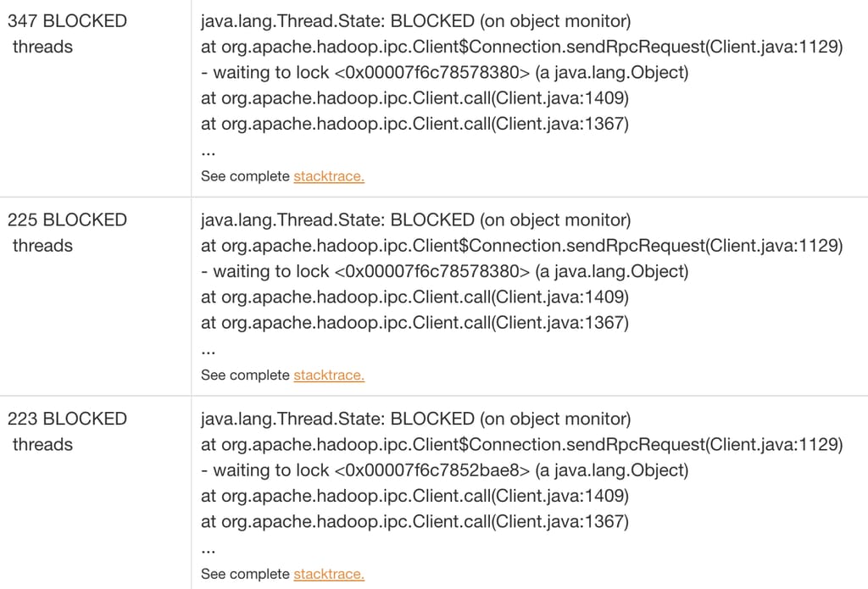This screenshot has height=589, width=868.
Task: Click the ellipsis in the 223 threads row
Action: point(209,550)
